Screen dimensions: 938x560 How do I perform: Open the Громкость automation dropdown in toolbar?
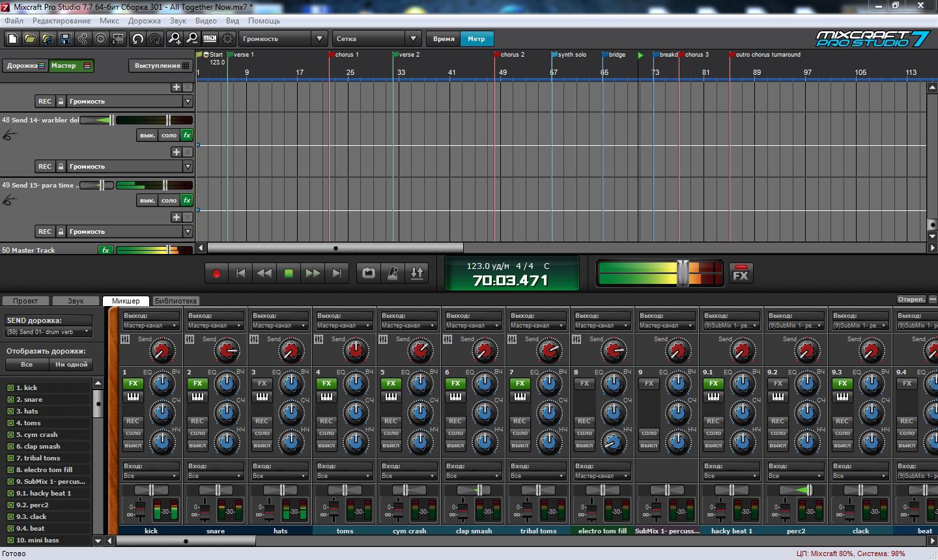(283, 39)
